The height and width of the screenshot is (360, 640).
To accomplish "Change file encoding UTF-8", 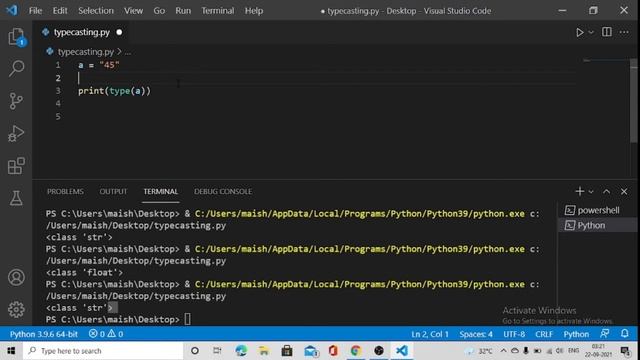I will (514, 334).
